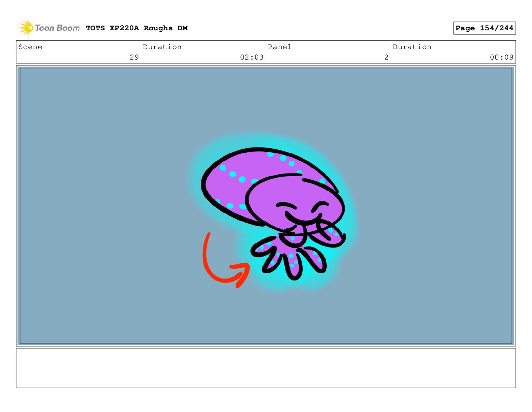This screenshot has height=412, width=532.
Task: Select the panel number '2'
Action: pyautogui.click(x=386, y=57)
